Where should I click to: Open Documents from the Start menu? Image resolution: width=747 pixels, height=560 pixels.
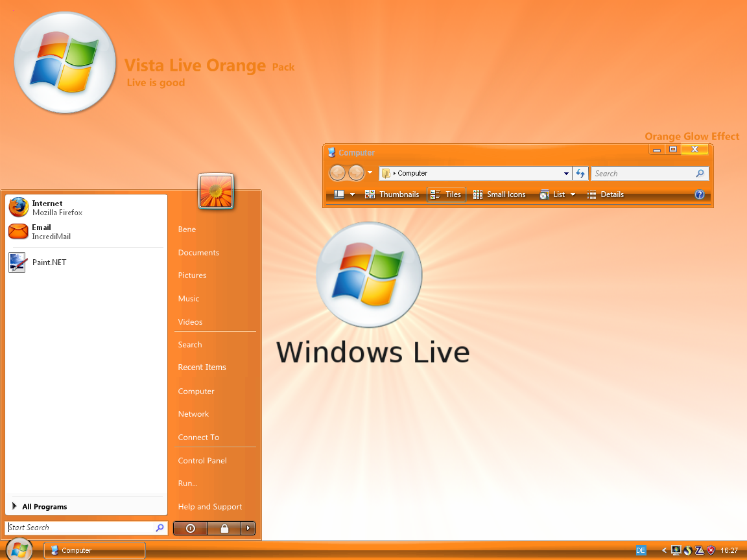pyautogui.click(x=198, y=252)
